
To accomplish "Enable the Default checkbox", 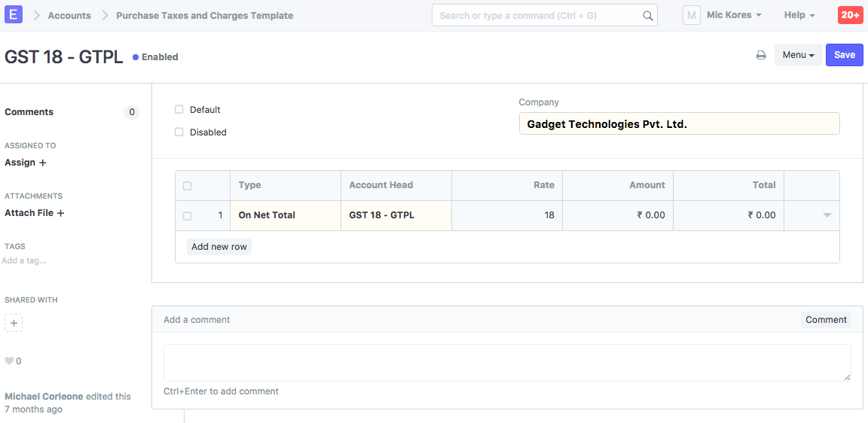I will tap(179, 110).
